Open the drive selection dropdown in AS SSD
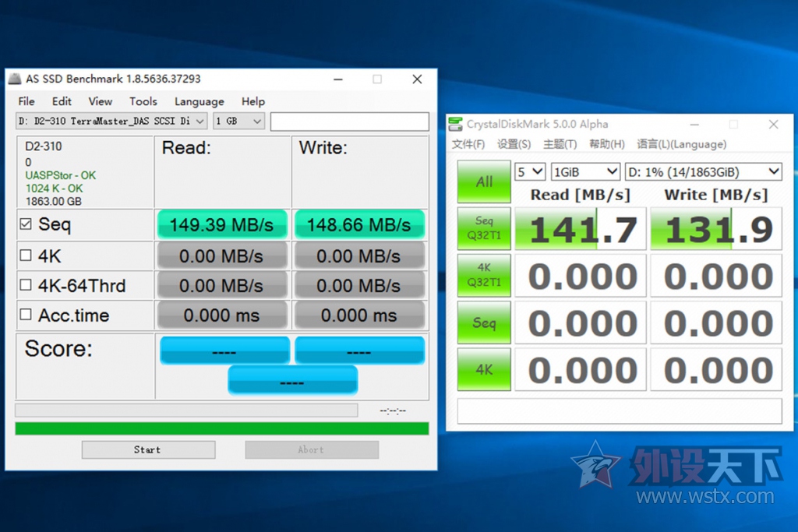Image resolution: width=798 pixels, height=532 pixels. [111, 121]
